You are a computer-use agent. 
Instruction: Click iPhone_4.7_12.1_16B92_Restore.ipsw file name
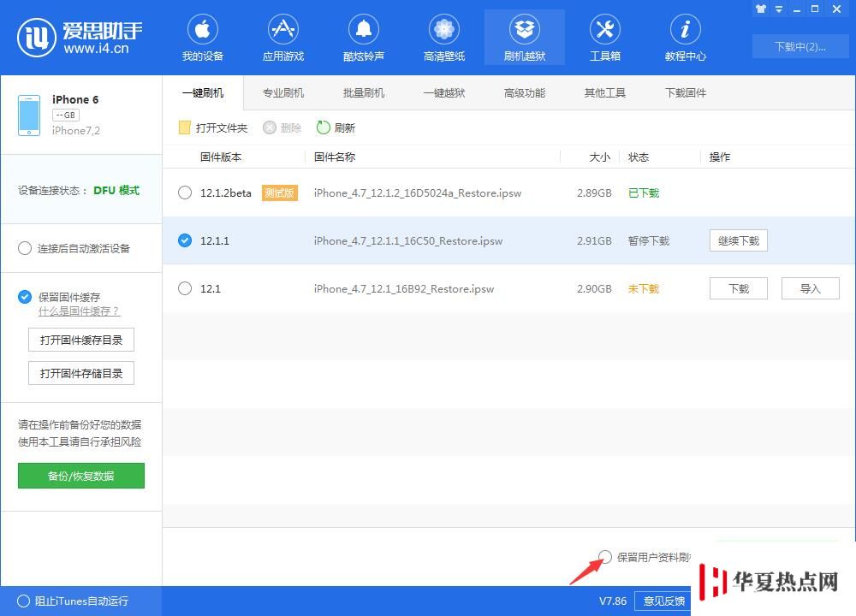tap(403, 288)
